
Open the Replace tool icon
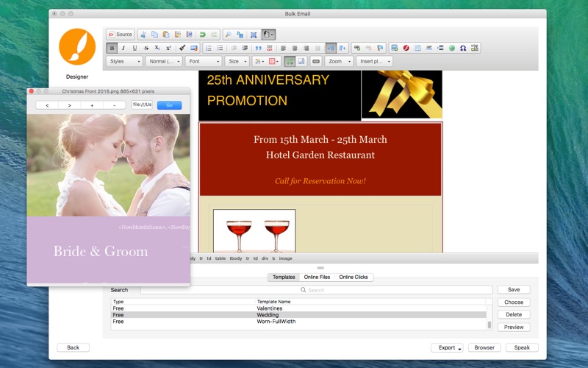240,35
